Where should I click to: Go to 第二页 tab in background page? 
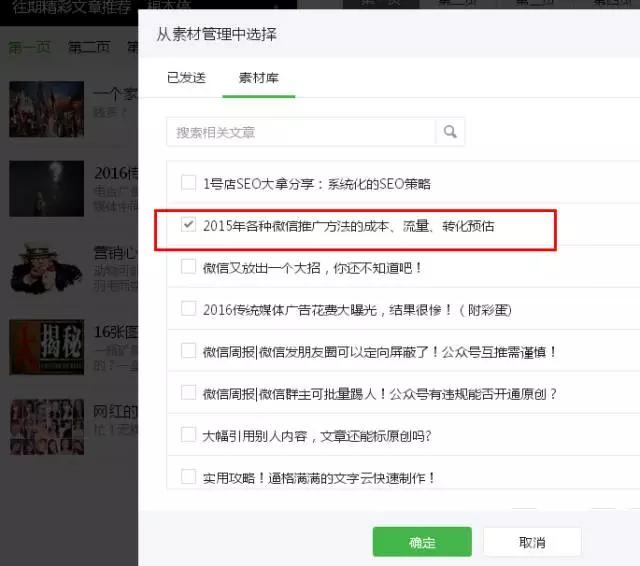coord(89,48)
